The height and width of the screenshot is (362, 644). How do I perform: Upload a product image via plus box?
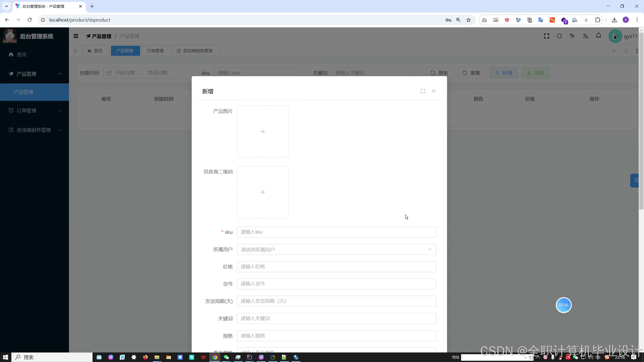click(x=263, y=131)
